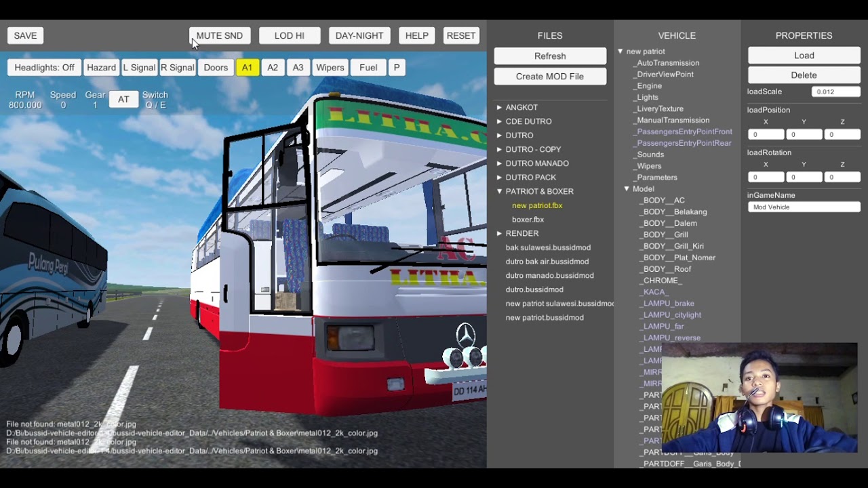Expand the DUTRO - COPY folder
Image resolution: width=868 pixels, height=488 pixels.
(499, 149)
